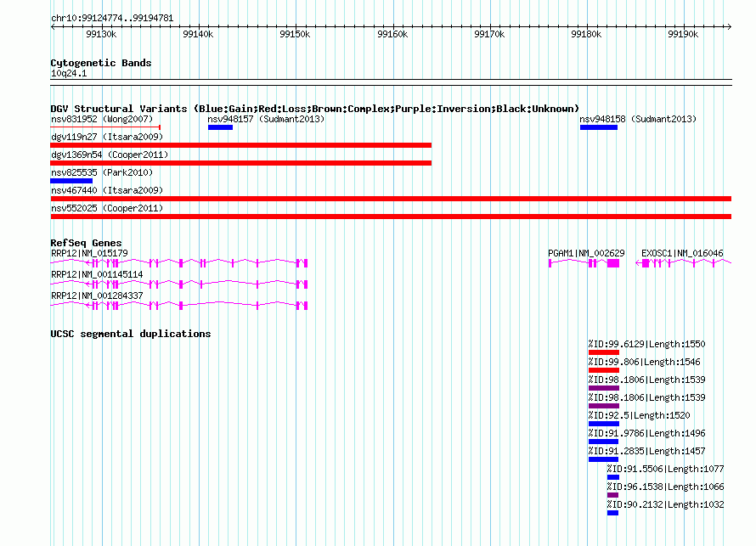
Task: Click the nsv467440 (Itsara2009) label
Action: 107,190
